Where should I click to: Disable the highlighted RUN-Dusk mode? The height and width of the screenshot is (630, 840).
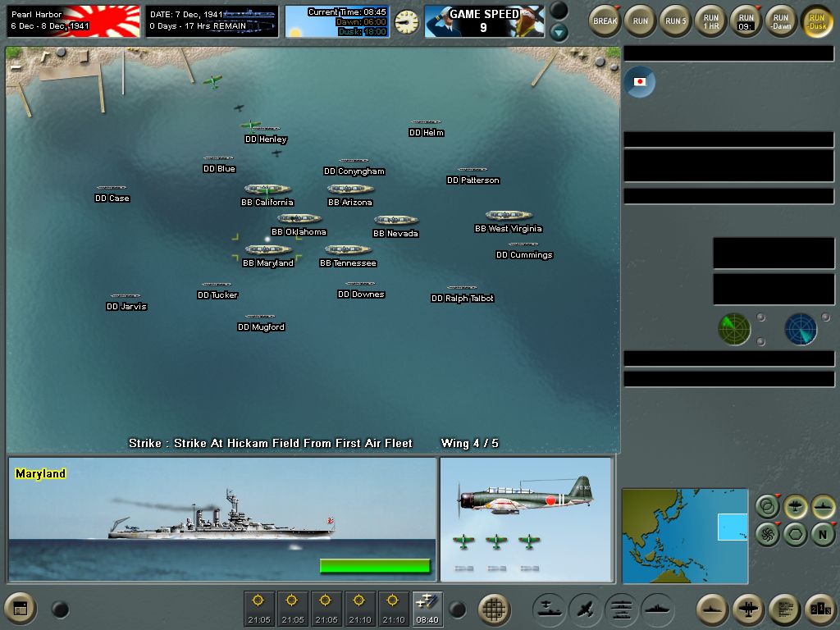[817, 21]
